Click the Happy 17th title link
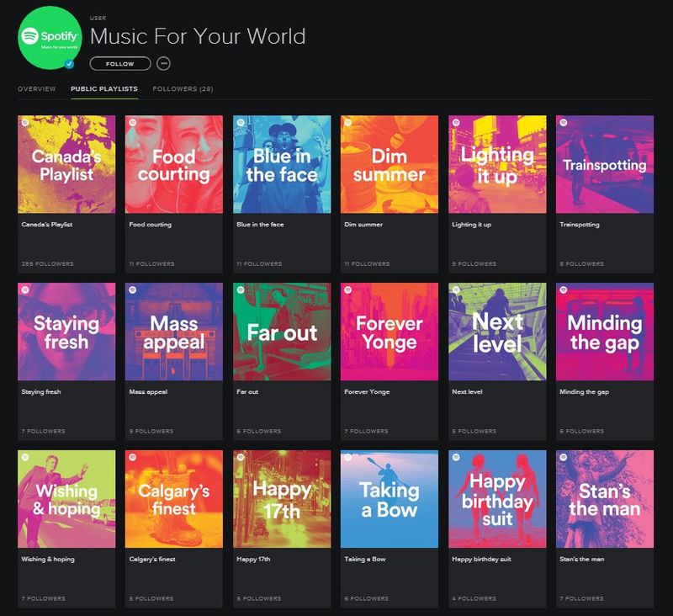Viewport: 673px width, 616px height. point(253,560)
